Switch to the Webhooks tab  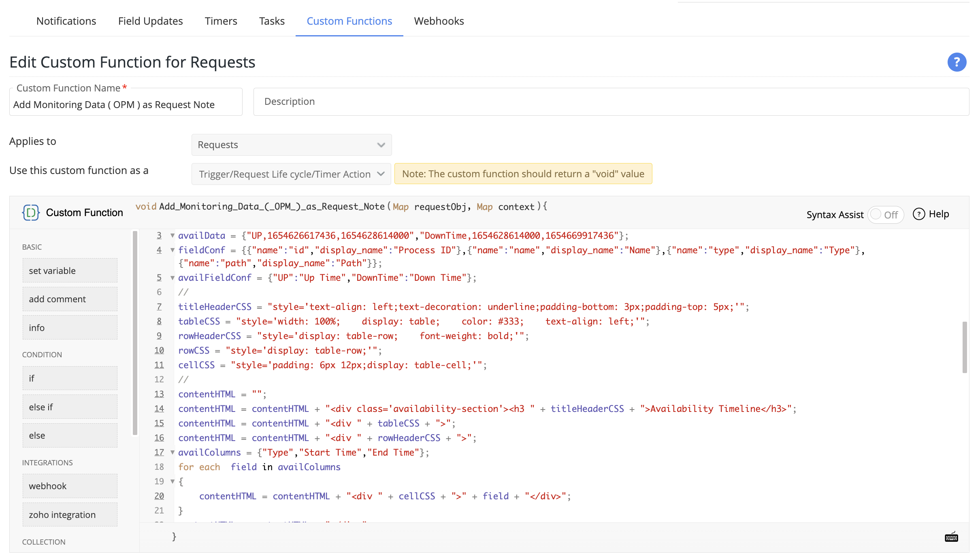tap(439, 21)
